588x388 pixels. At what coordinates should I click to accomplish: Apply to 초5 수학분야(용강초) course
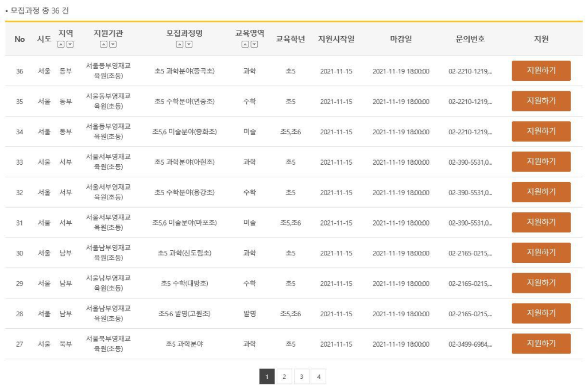tap(541, 192)
